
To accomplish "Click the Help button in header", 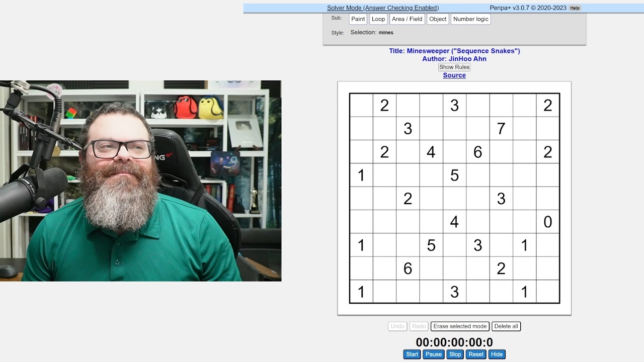I will pos(575,8).
